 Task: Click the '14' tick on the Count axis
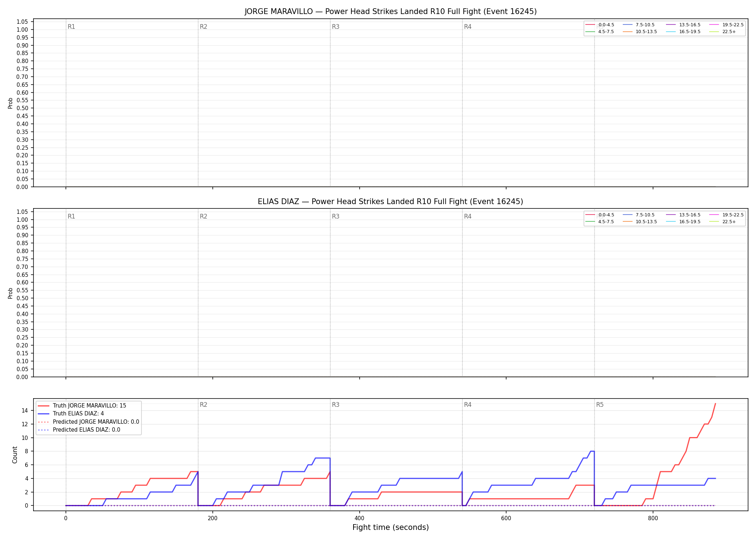(x=25, y=411)
